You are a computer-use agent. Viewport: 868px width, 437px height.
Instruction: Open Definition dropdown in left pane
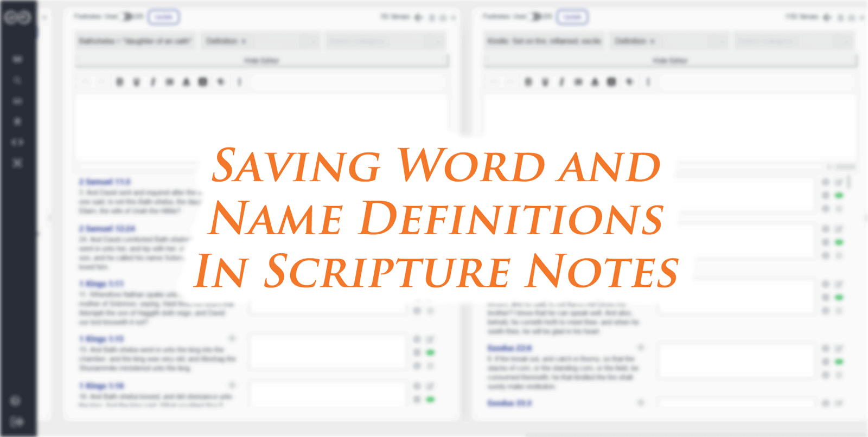260,41
